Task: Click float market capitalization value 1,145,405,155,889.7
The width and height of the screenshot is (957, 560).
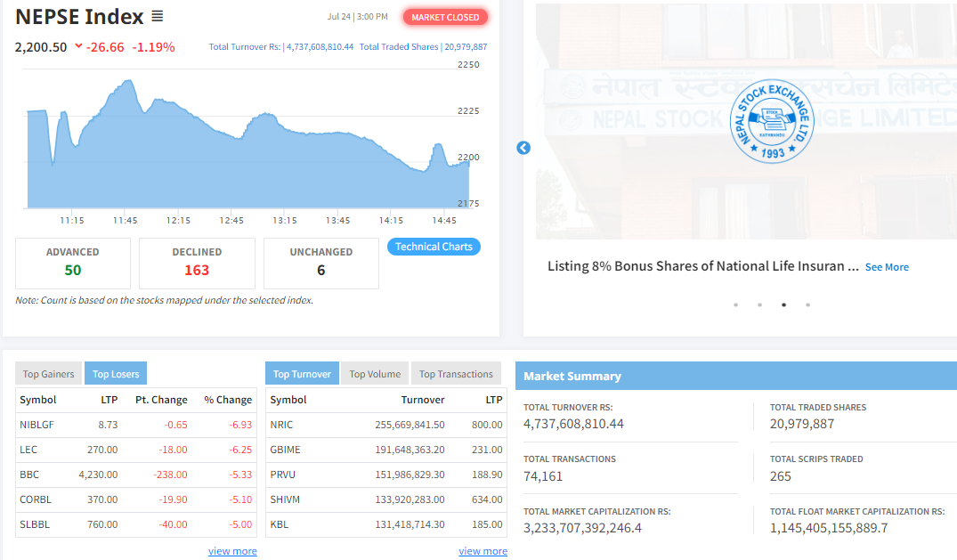Action: (829, 528)
